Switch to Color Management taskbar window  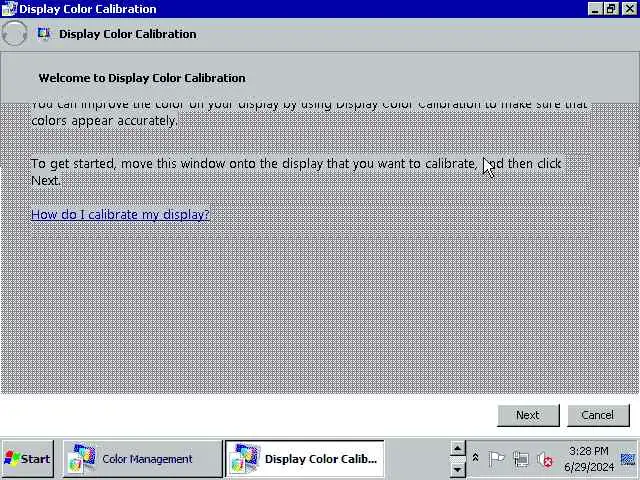pyautogui.click(x=142, y=459)
